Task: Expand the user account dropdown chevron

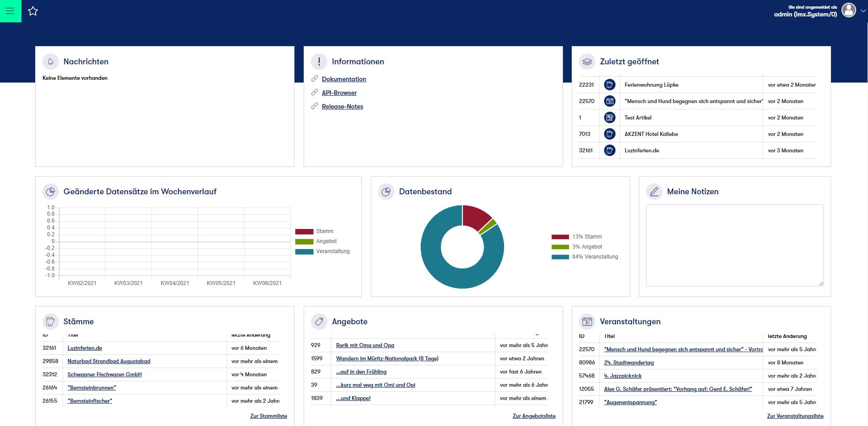Action: (x=863, y=11)
